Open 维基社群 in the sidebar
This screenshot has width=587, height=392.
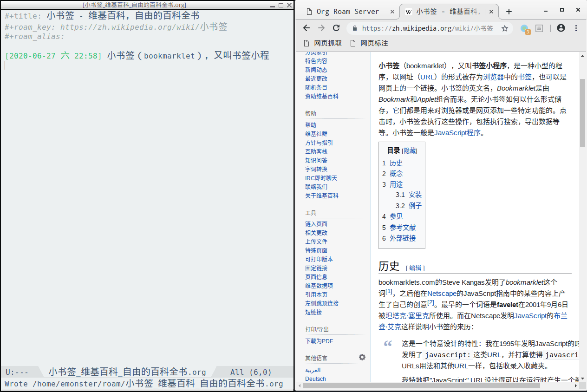coord(316,134)
